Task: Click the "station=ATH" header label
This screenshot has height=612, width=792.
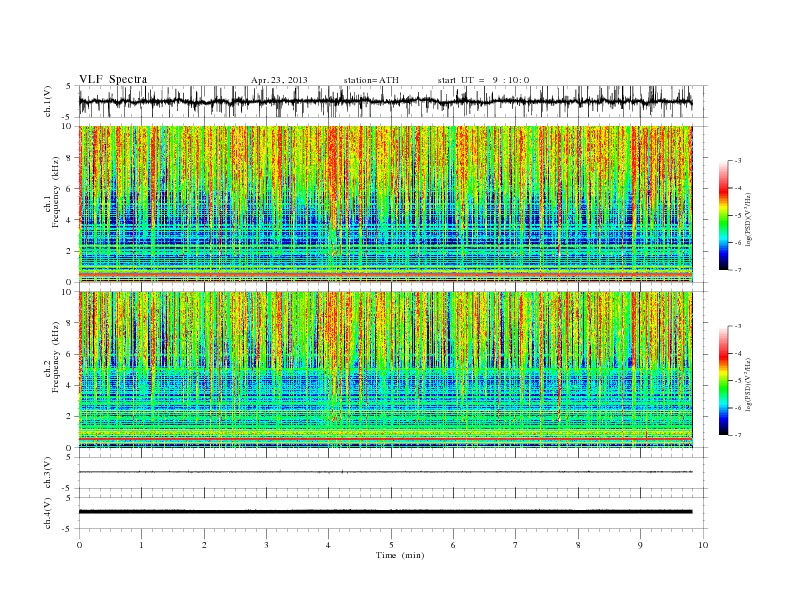Action: coord(371,80)
